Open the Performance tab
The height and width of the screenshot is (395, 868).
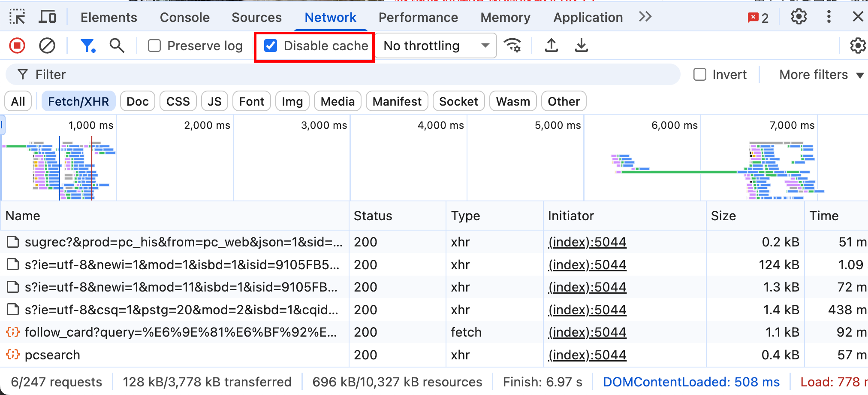click(x=418, y=17)
